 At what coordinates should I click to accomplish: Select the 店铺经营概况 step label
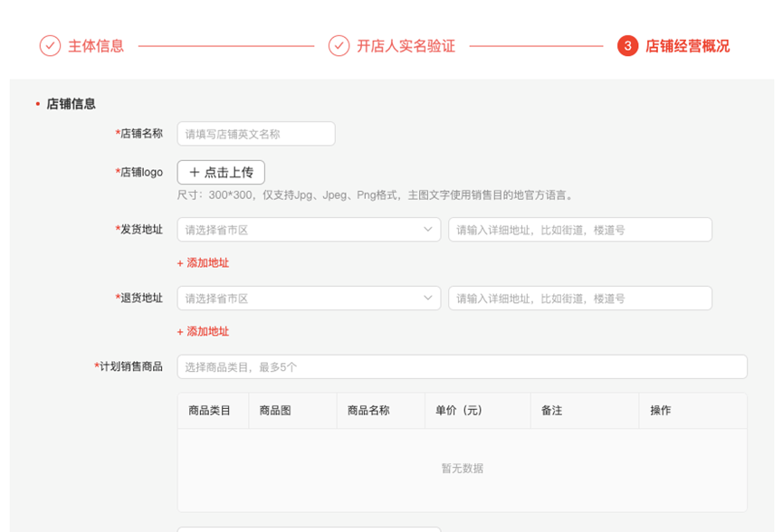690,45
